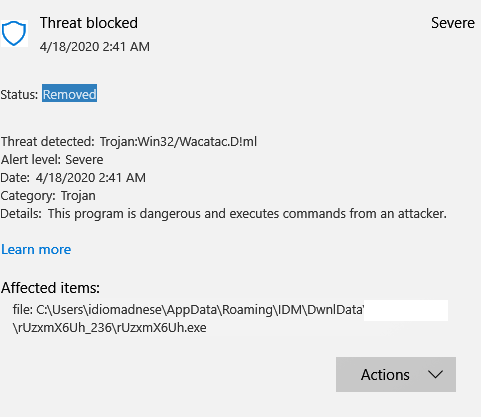This screenshot has width=481, height=417.
Task: Click the Status label
Action: click(x=19, y=95)
